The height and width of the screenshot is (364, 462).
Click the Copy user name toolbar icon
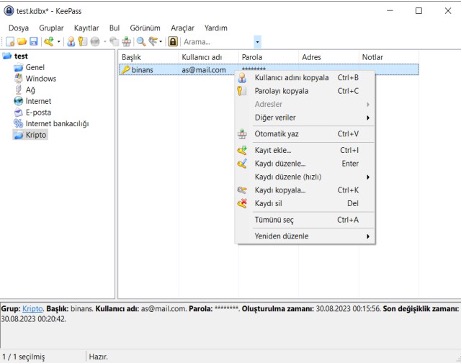[71, 42]
